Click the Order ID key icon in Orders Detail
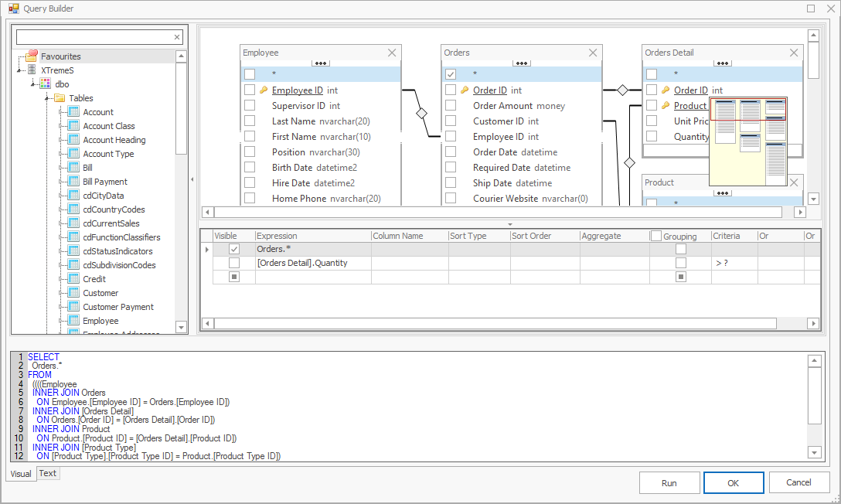 (666, 90)
